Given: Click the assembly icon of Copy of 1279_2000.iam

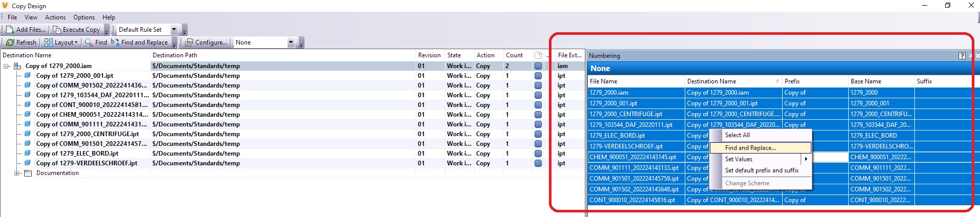Looking at the screenshot, I should [17, 66].
